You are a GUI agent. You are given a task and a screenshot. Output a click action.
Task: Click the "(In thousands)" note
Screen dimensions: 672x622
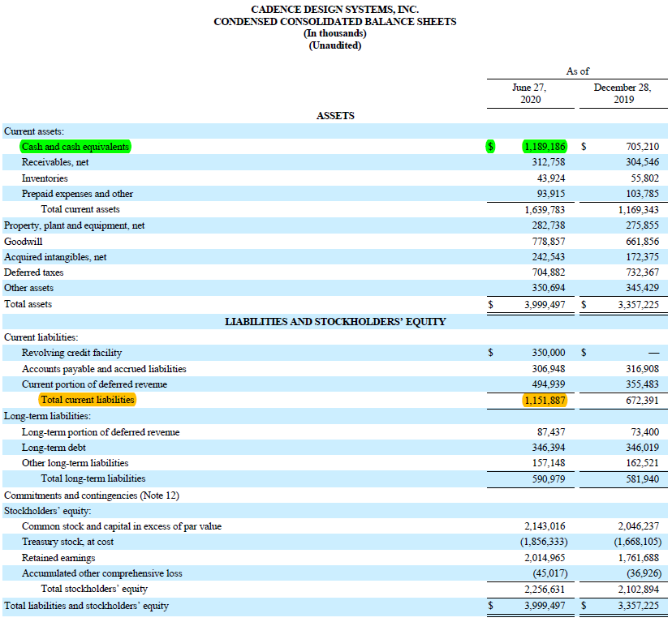pyautogui.click(x=335, y=33)
